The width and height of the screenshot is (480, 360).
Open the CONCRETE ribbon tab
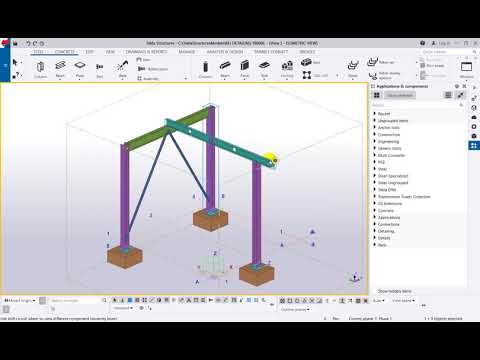tap(64, 52)
